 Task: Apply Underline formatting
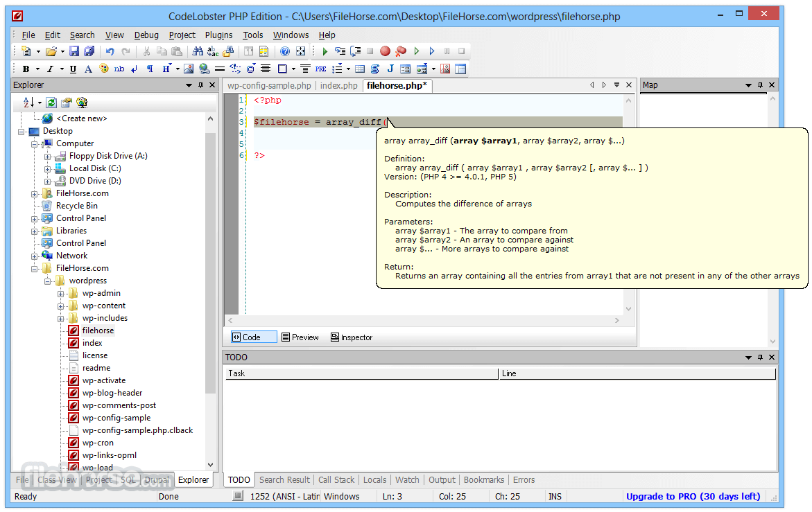[x=73, y=69]
